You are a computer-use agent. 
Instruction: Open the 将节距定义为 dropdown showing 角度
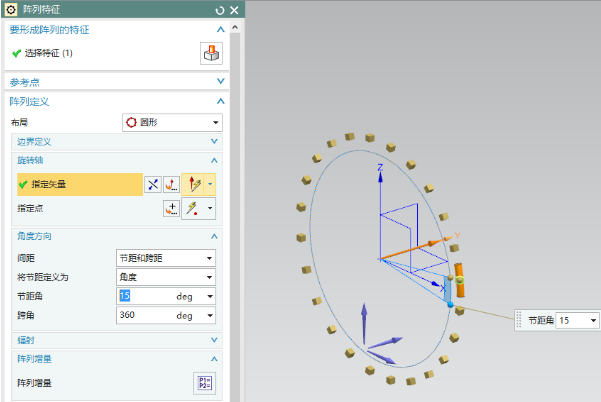166,277
